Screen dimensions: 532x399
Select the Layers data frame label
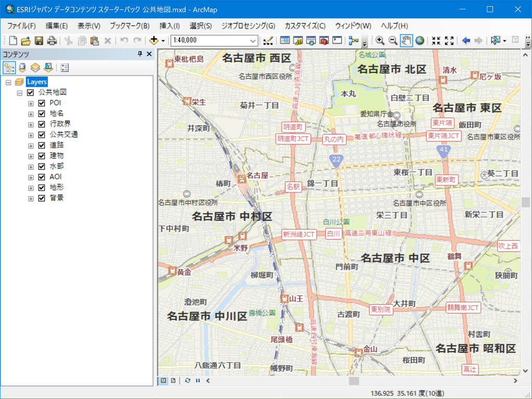pos(37,82)
